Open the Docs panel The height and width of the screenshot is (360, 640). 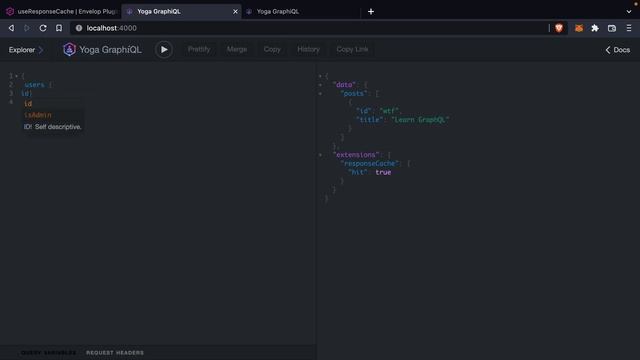click(618, 50)
